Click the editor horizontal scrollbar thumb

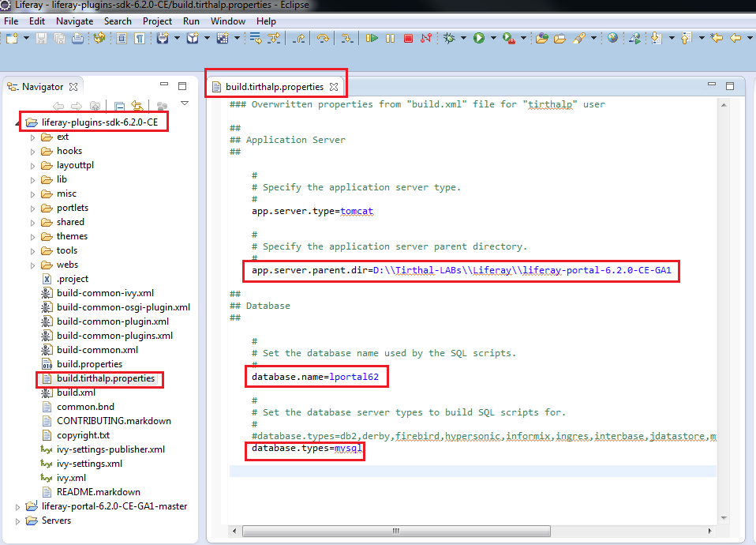pyautogui.click(x=396, y=531)
